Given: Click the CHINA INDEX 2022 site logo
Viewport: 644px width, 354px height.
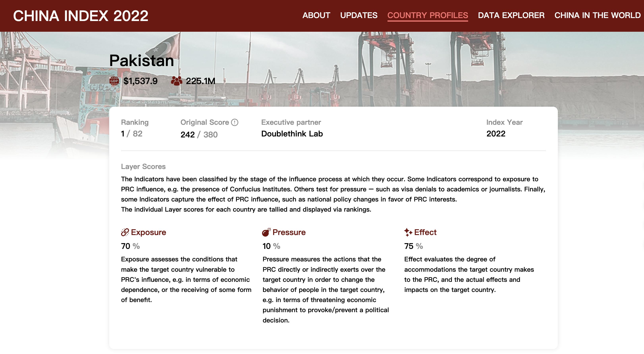Looking at the screenshot, I should pyautogui.click(x=81, y=16).
